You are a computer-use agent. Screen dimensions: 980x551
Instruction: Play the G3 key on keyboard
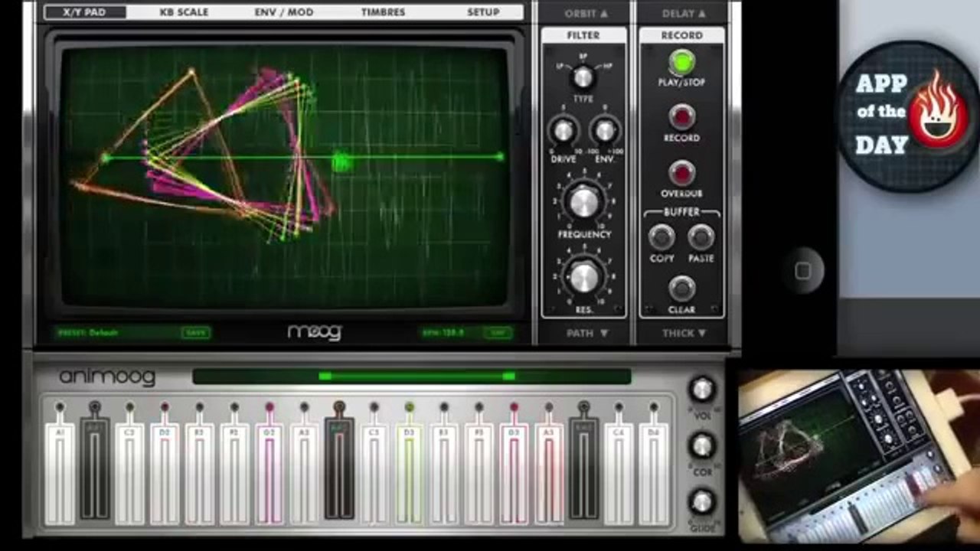[514, 474]
